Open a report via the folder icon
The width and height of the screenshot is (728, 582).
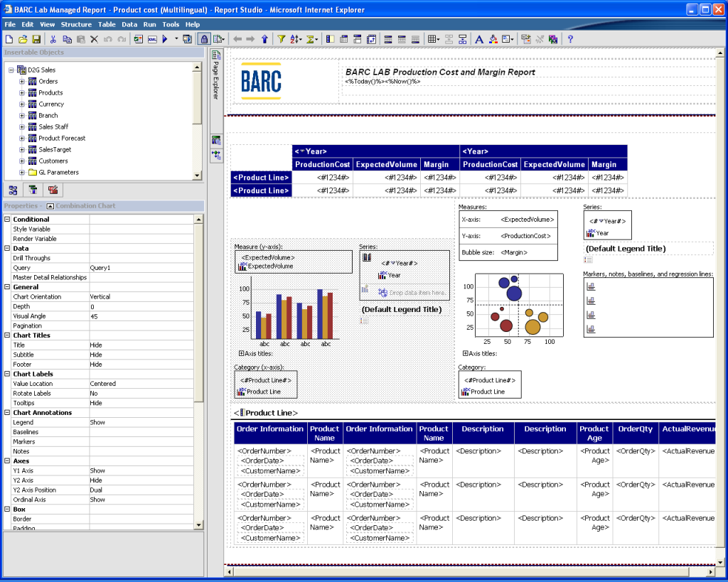(x=23, y=40)
